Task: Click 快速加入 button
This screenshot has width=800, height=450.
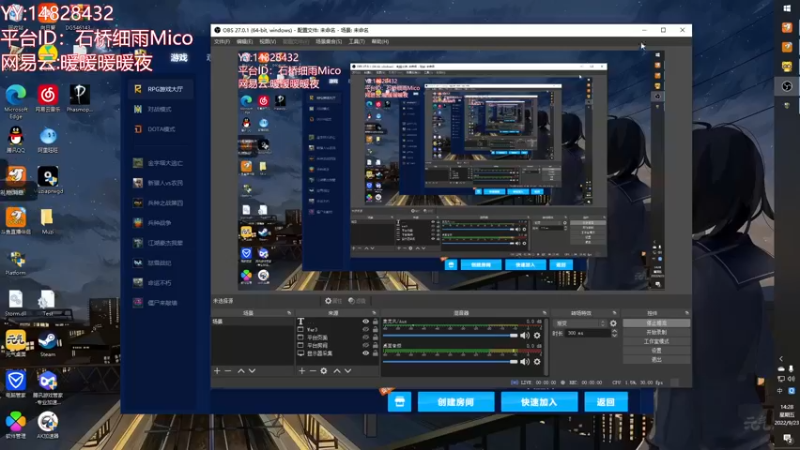Action: click(x=539, y=402)
